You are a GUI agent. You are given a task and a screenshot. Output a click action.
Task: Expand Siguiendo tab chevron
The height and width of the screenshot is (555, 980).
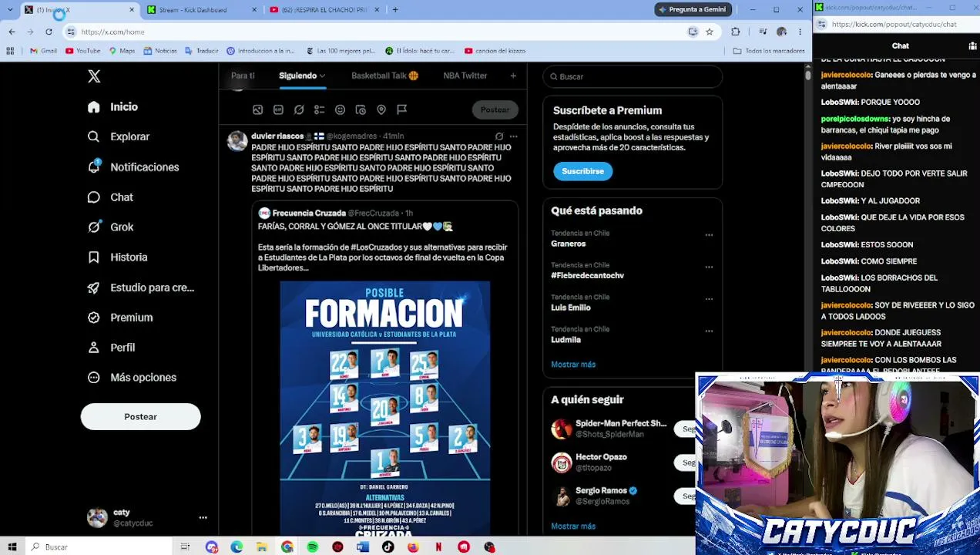(322, 76)
